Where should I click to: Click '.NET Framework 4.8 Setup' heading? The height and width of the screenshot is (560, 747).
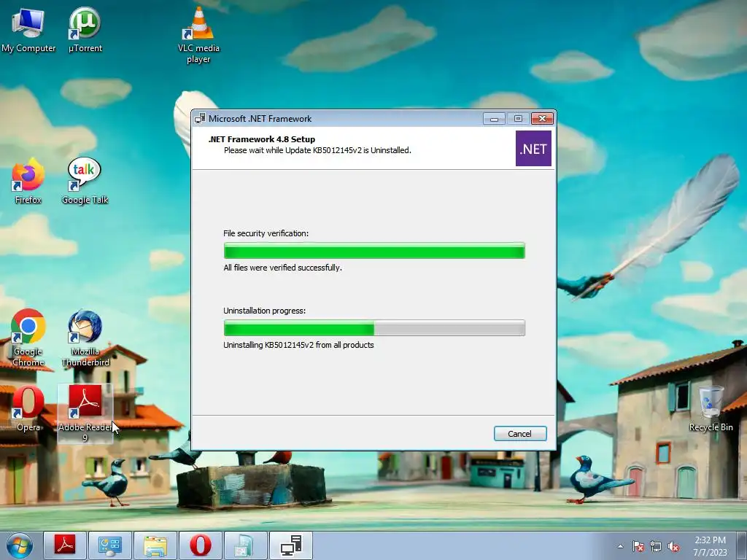262,139
